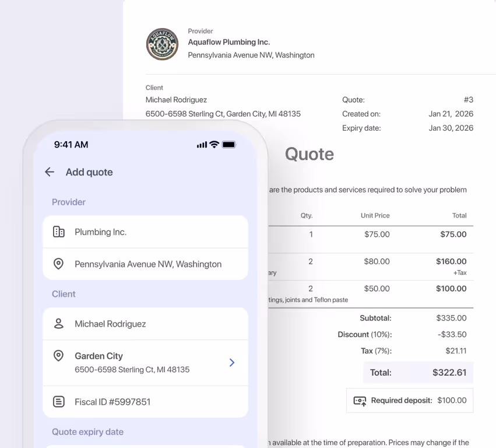The height and width of the screenshot is (448, 496).
Task: Click the building icon next to Plumbing Inc.
Action: pos(58,232)
